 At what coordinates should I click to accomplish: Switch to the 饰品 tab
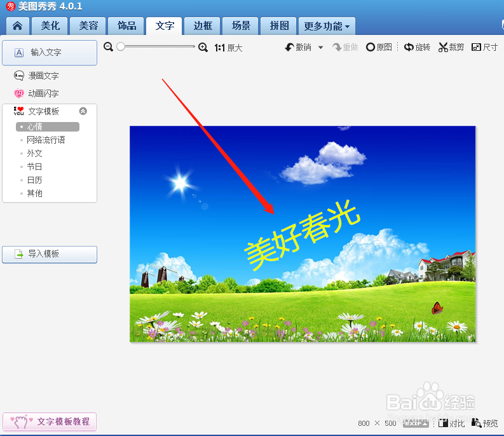tap(126, 25)
